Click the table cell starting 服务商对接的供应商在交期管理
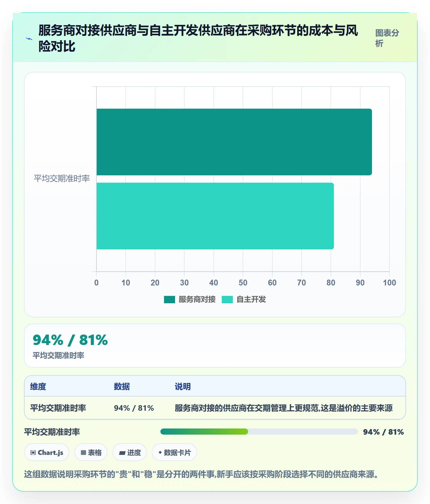Screen dimensions: 430x504 pyautogui.click(x=284, y=408)
